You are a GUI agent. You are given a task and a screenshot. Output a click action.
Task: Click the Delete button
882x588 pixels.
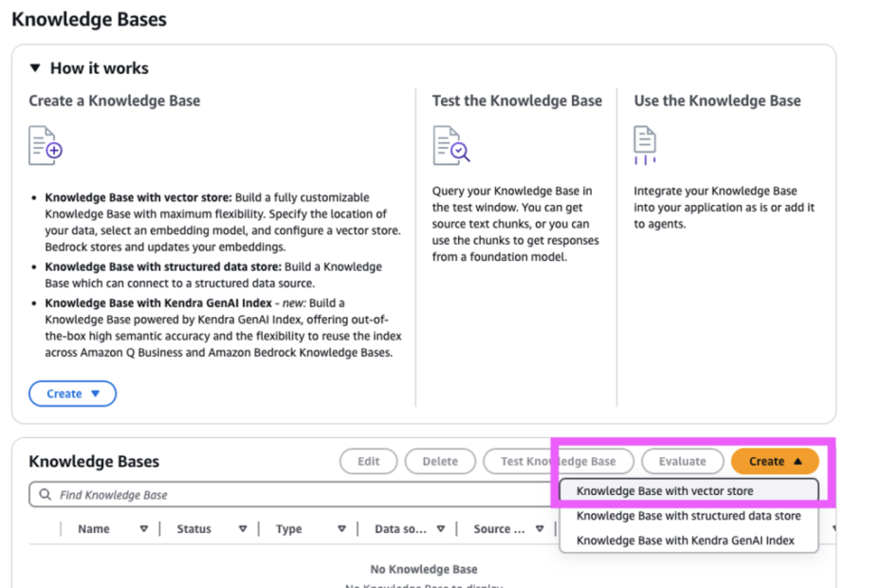point(440,462)
